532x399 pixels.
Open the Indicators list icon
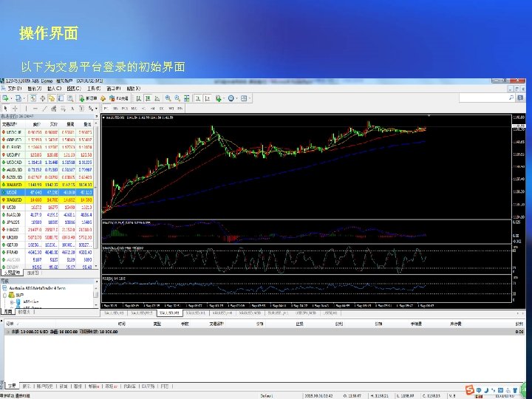[218, 98]
